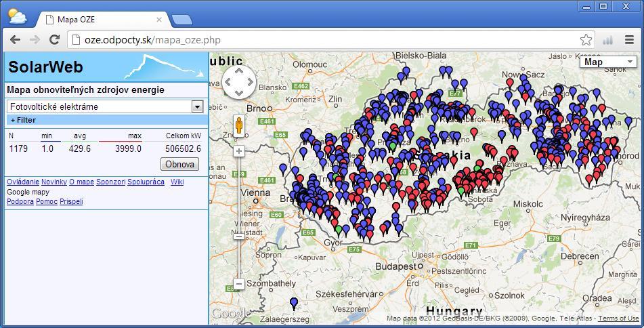The width and height of the screenshot is (644, 328).
Task: Pick up the Street View pegman
Action: point(239,126)
